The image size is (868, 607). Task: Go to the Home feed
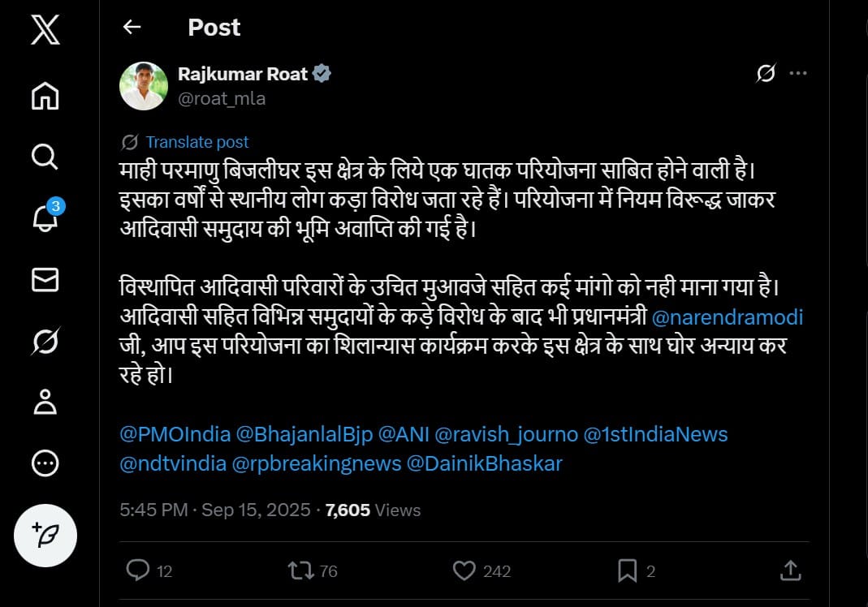click(45, 96)
